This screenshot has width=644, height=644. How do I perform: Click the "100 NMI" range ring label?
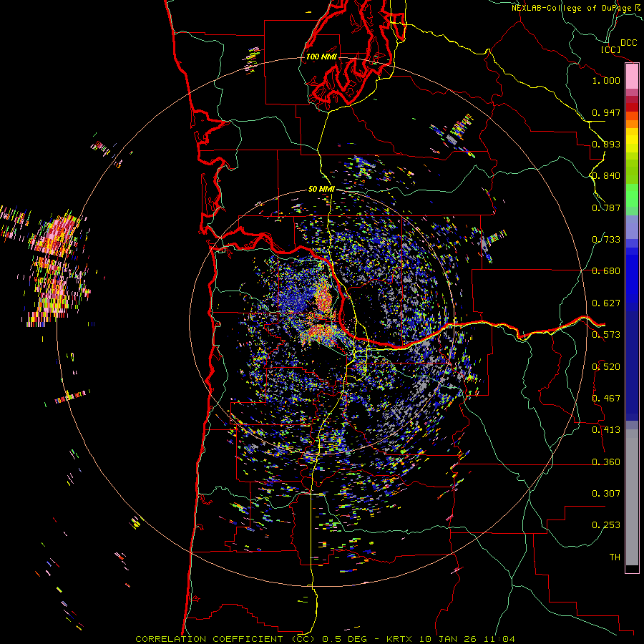[321, 57]
